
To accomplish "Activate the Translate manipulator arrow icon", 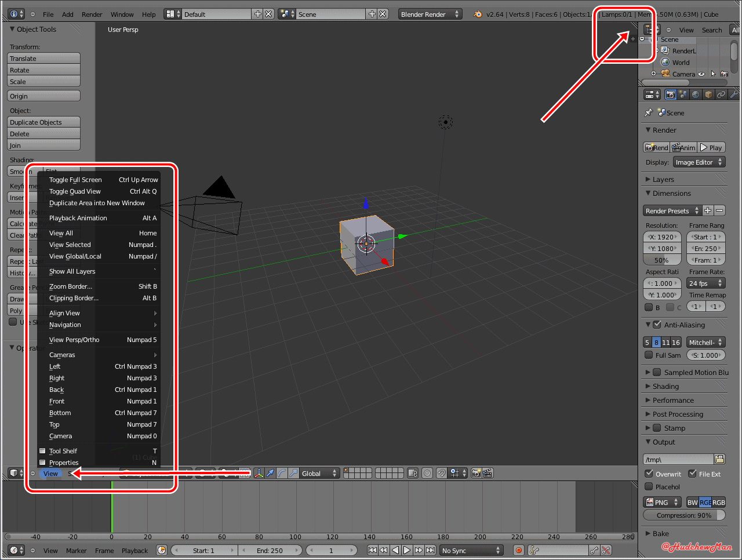I will [x=270, y=473].
